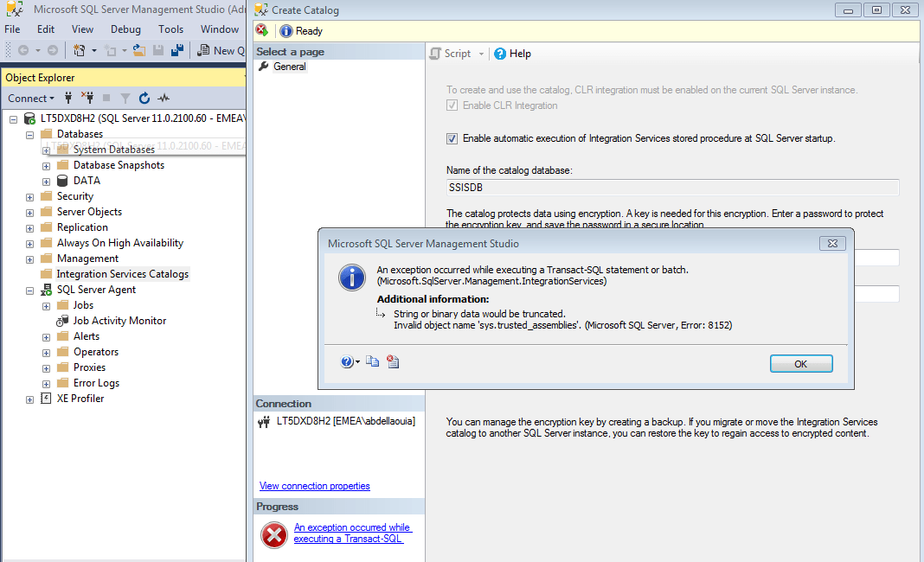Image resolution: width=924 pixels, height=562 pixels.
Task: Open Activity Monitor via the pulse icon
Action: click(x=163, y=98)
